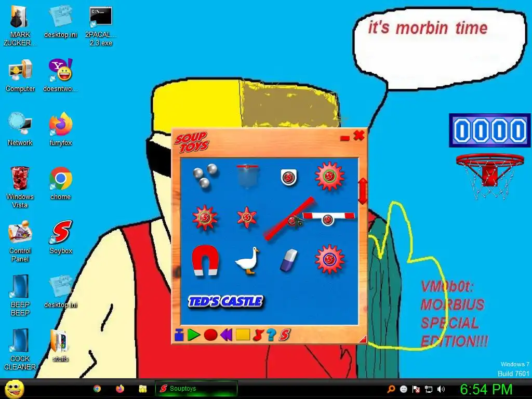
Task: Switch to the Souptoys taskbar button
Action: click(196, 389)
